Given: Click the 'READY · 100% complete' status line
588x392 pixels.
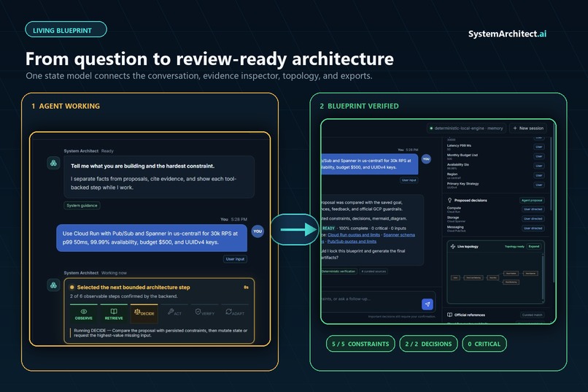Looking at the screenshot, I should click(364, 228).
